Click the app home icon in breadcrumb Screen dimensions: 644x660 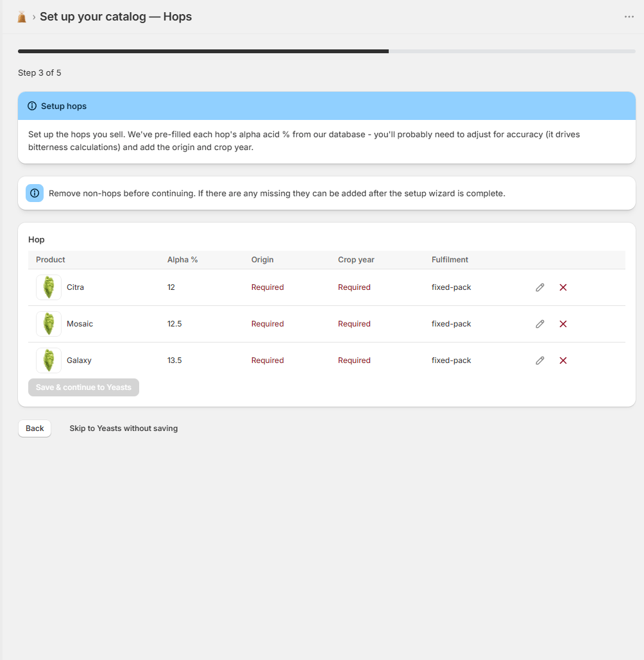click(22, 17)
